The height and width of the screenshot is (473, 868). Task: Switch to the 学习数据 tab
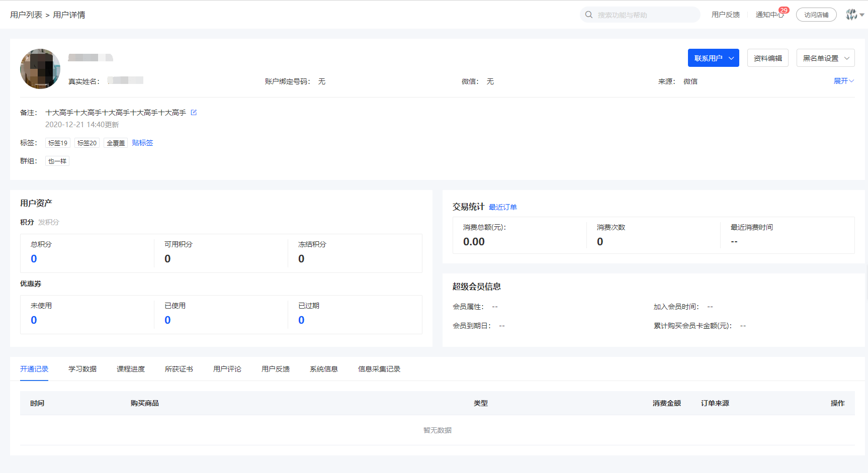pyautogui.click(x=82, y=369)
